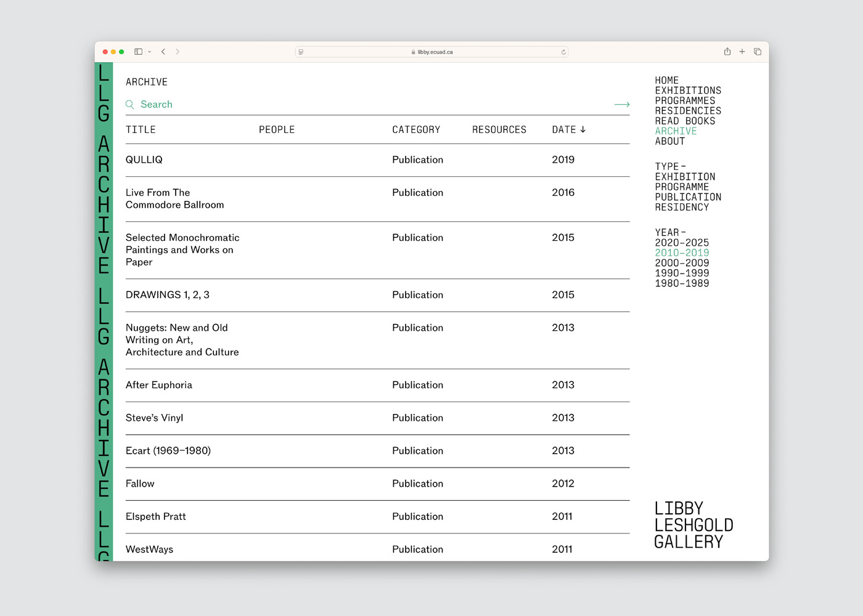Navigate to EXHIBITIONS in the menu
The width and height of the screenshot is (863, 616).
click(x=688, y=91)
